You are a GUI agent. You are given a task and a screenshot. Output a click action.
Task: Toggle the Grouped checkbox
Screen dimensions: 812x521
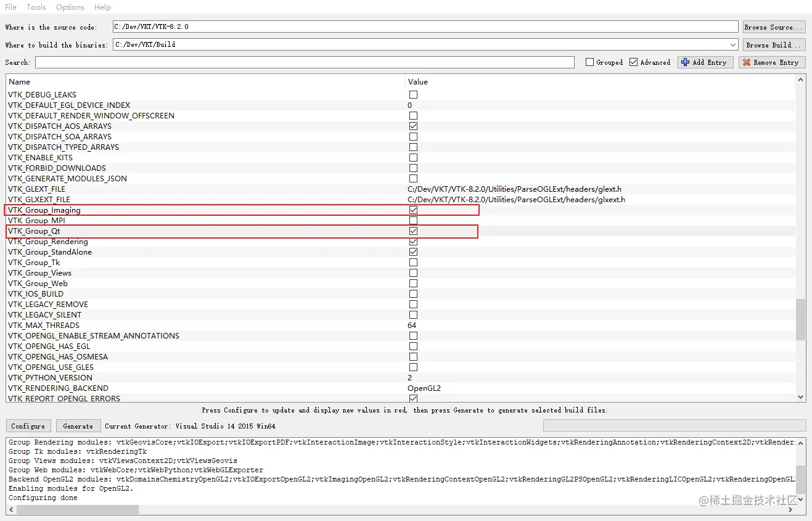589,62
